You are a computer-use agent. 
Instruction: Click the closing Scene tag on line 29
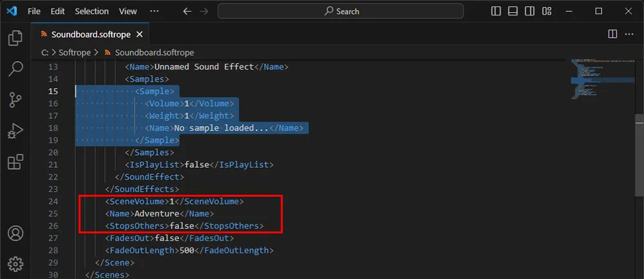115,263
